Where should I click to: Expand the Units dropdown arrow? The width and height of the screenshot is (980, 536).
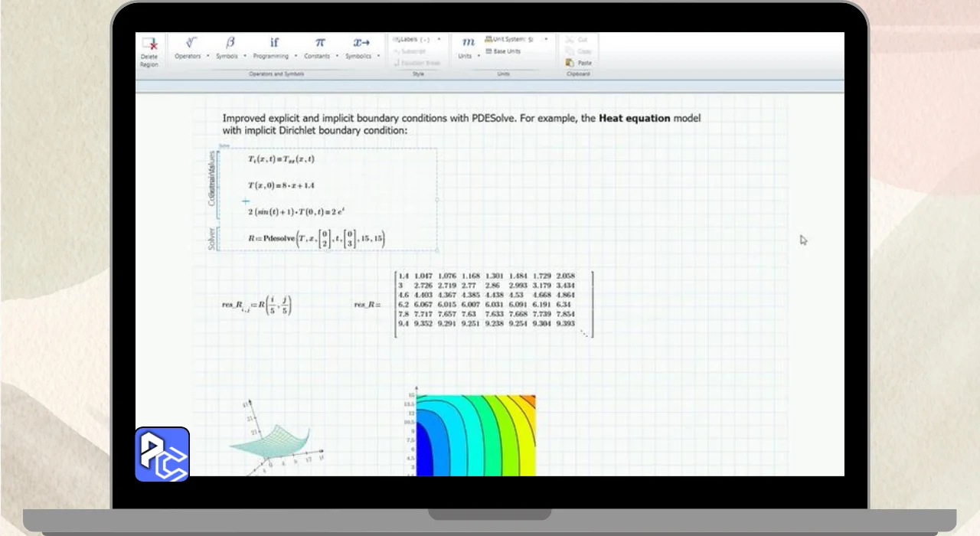pyautogui.click(x=479, y=56)
